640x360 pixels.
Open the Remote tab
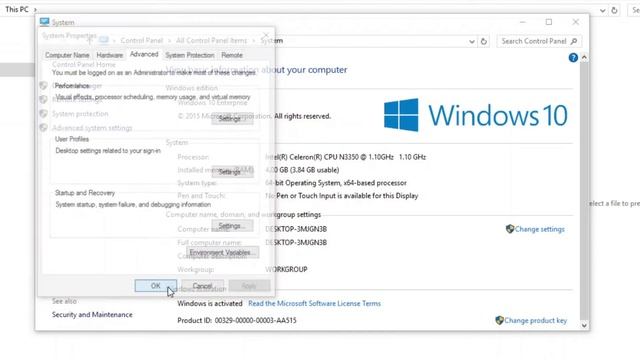232,55
